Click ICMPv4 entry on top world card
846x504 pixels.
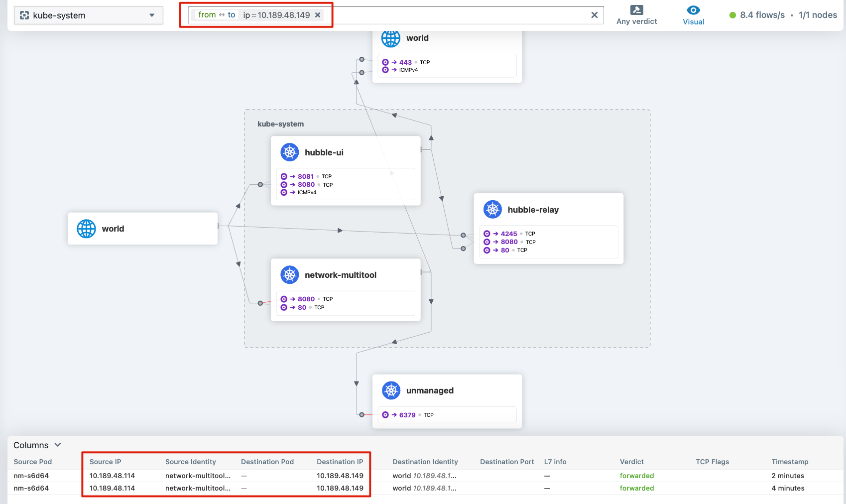pos(408,70)
